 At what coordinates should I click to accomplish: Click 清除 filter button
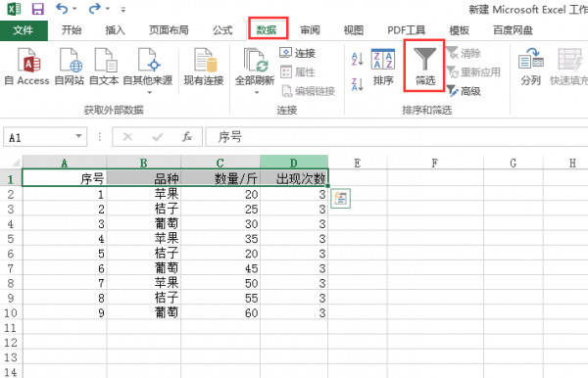464,53
